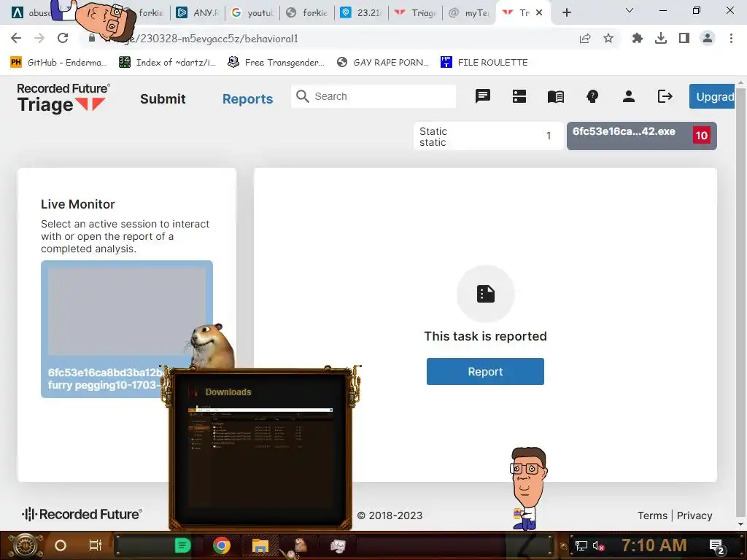
Task: Open a new browser tab
Action: point(566,12)
